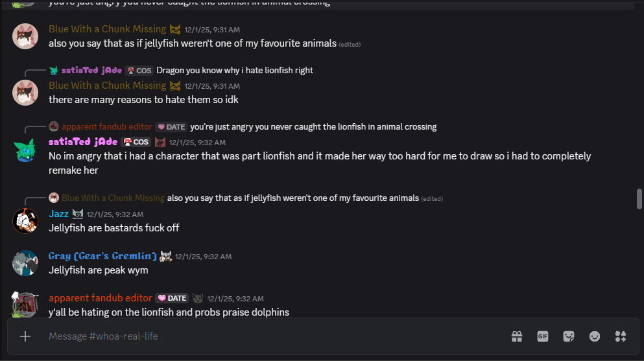
Task: Open Jazz's avatar profile
Action: tap(25, 221)
